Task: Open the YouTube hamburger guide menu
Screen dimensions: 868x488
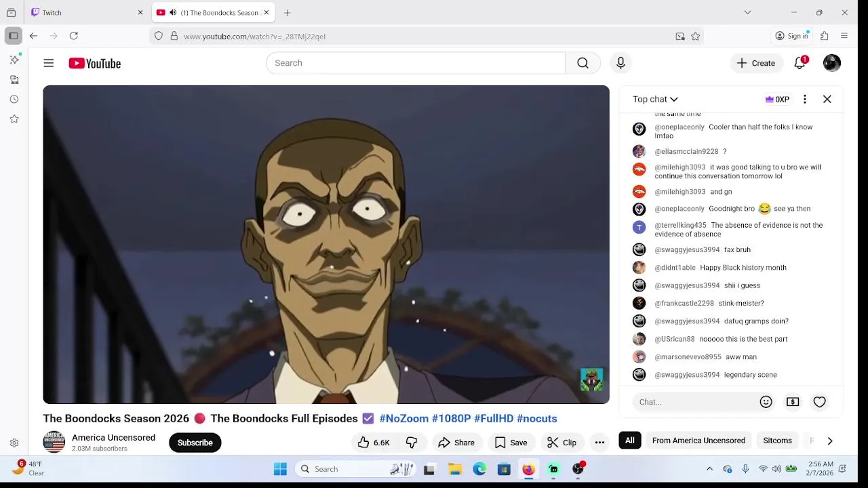Action: 49,63
